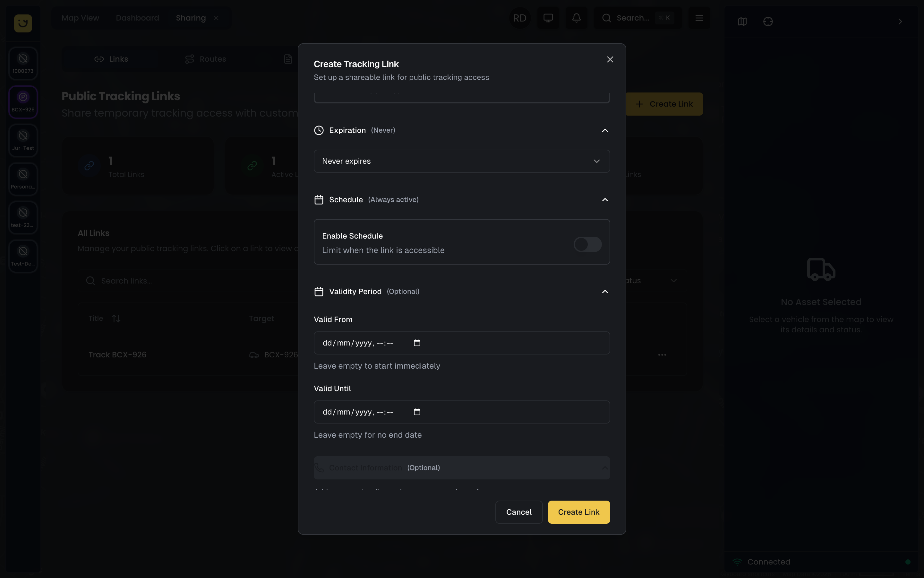
Task: Open the RD user avatar menu
Action: pyautogui.click(x=520, y=18)
